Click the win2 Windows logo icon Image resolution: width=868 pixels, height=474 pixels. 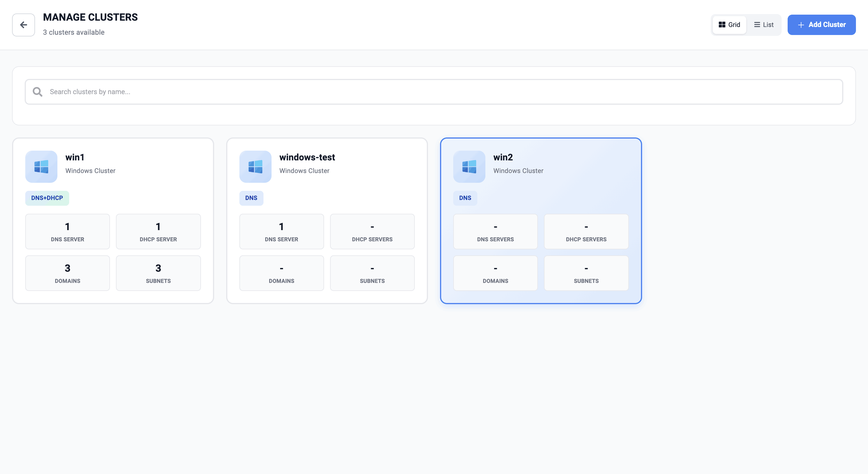point(469,167)
